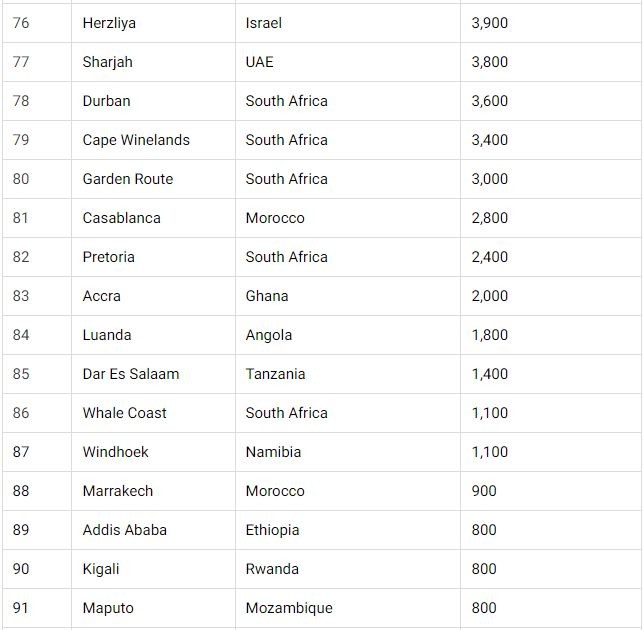Select Kigali in row 90
The width and height of the screenshot is (644, 630).
coord(101,569)
